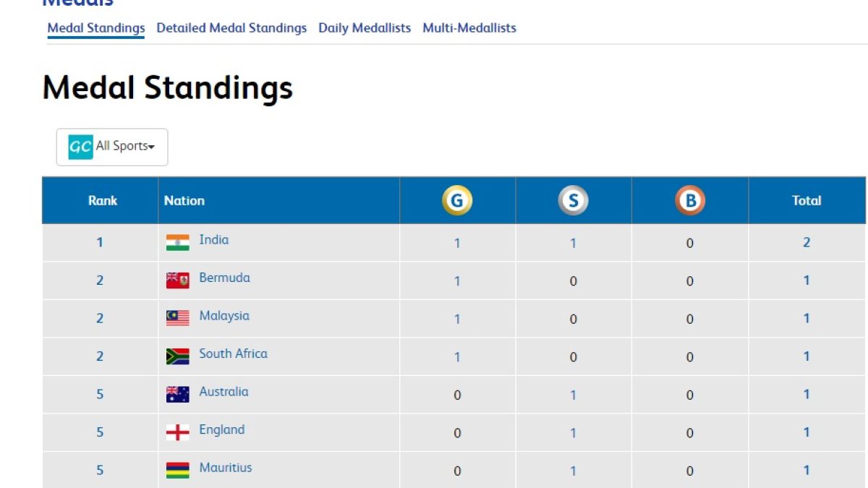Click the GC logo in sports selector
The height and width of the screenshot is (488, 868).
pyautogui.click(x=80, y=147)
